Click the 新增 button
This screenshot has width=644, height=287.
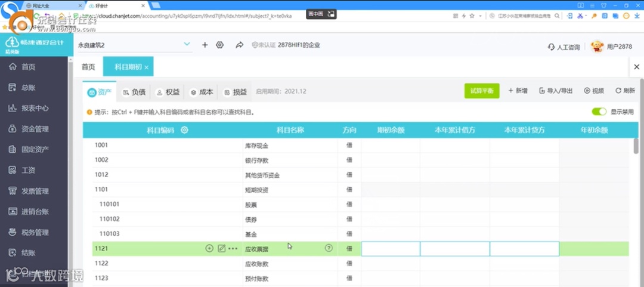tap(518, 91)
